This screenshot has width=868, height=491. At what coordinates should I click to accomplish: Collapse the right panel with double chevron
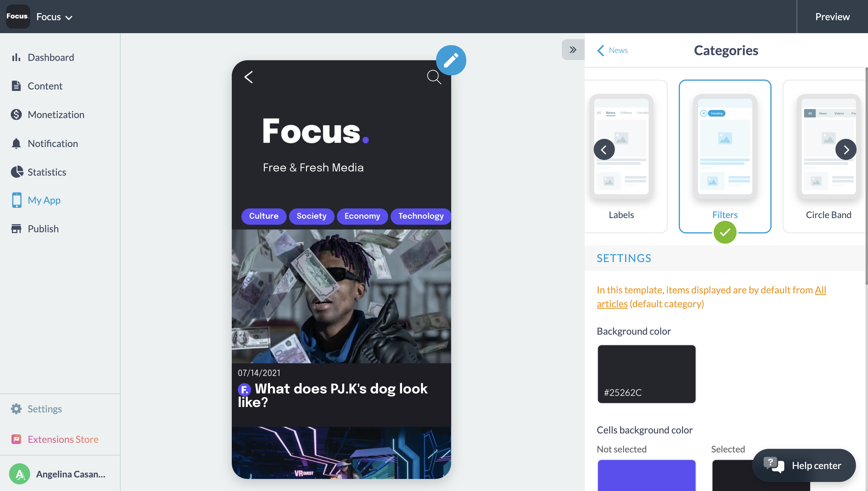click(x=573, y=50)
